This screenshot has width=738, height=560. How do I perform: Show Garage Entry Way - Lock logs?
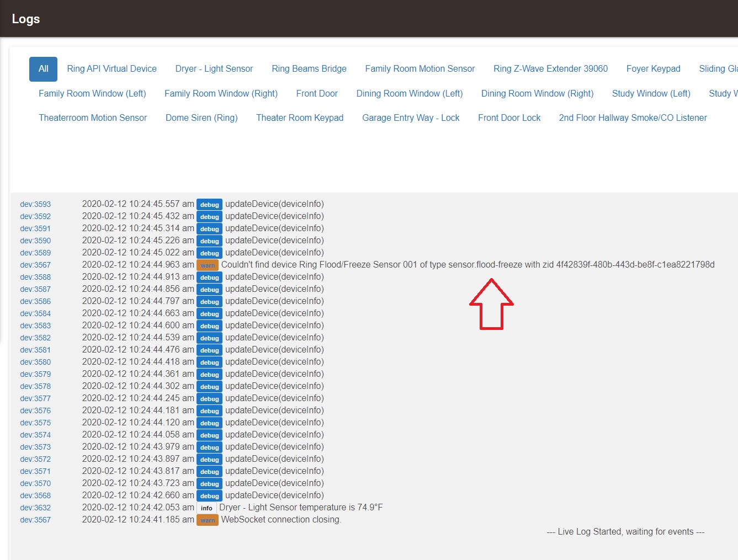(411, 118)
